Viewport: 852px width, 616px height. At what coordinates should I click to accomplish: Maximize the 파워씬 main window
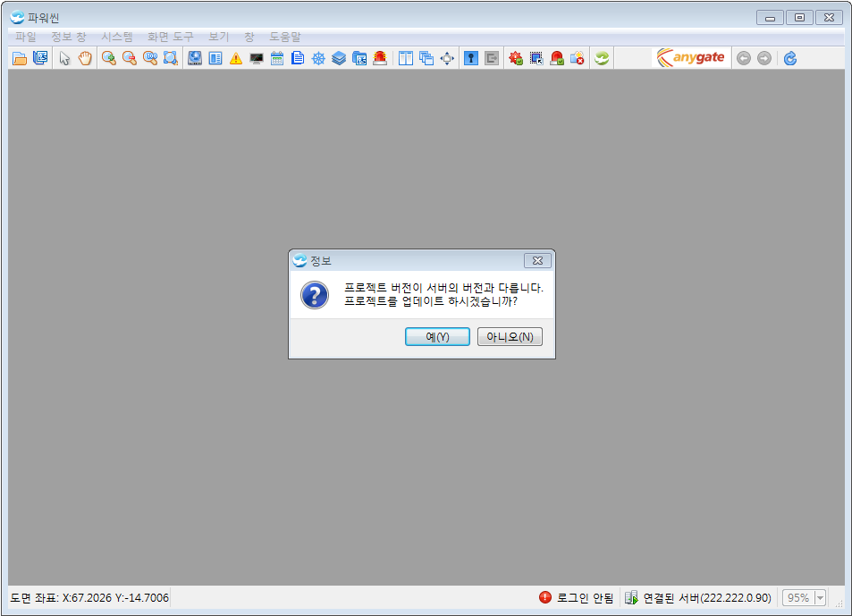coord(799,18)
